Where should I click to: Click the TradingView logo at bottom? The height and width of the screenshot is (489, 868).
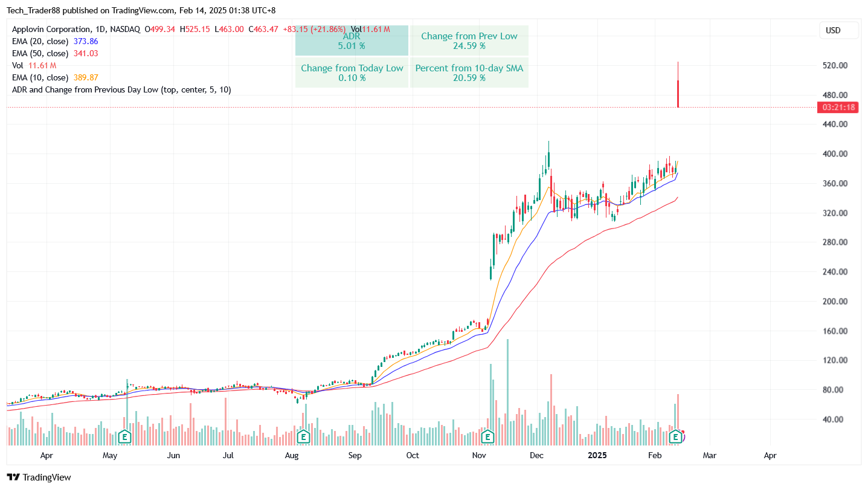(39, 477)
